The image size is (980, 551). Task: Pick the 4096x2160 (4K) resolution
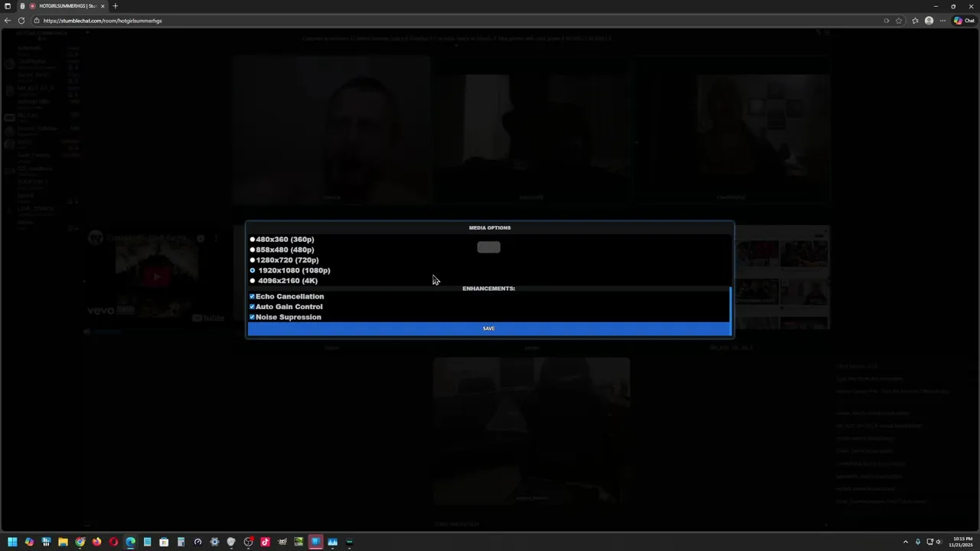253,281
